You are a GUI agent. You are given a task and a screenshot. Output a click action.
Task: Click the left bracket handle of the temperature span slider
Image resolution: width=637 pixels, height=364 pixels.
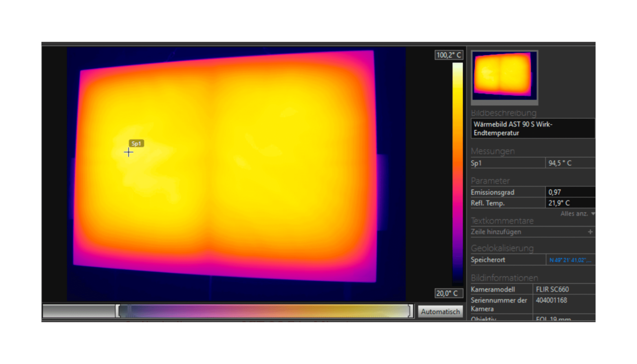(x=118, y=311)
